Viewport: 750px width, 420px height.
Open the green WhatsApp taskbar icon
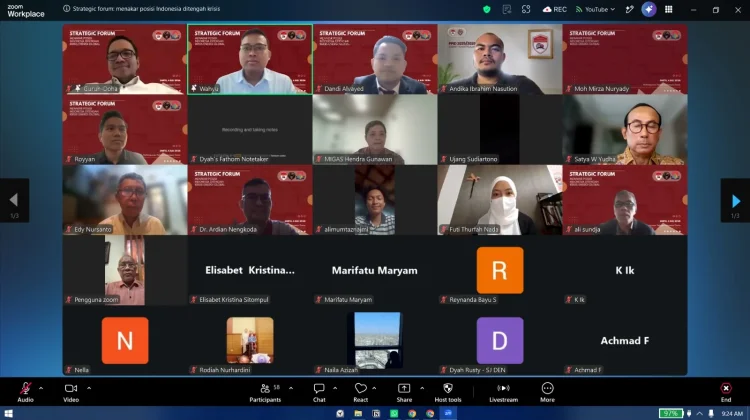click(394, 413)
